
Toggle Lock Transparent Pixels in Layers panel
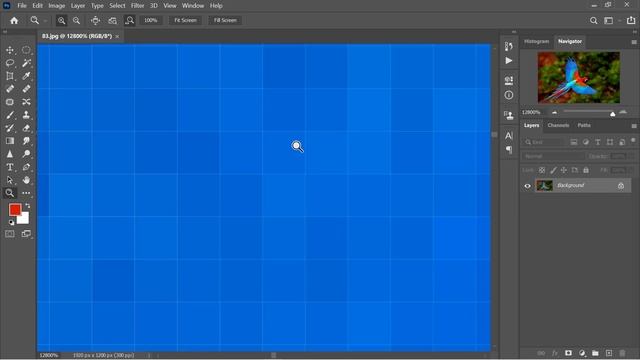542,170
